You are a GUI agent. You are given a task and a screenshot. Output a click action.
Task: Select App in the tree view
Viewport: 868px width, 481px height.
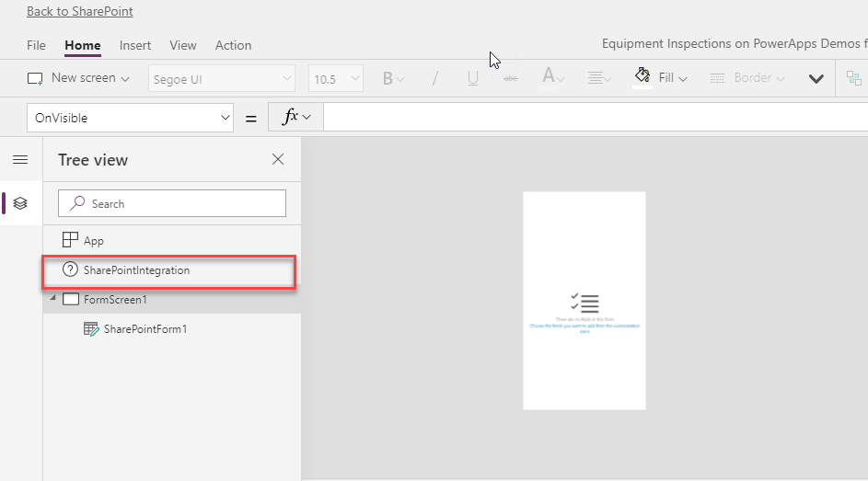172,241
